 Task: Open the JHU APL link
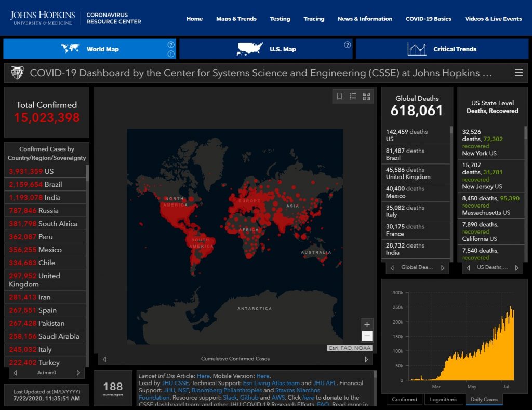[x=324, y=383]
